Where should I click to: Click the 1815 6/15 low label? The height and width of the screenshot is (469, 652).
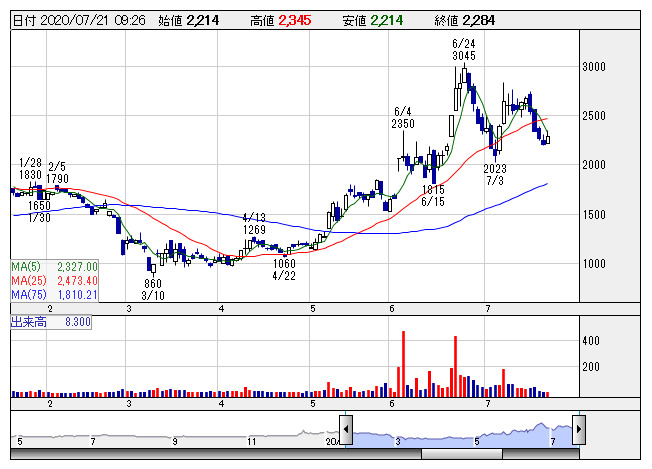click(x=433, y=195)
